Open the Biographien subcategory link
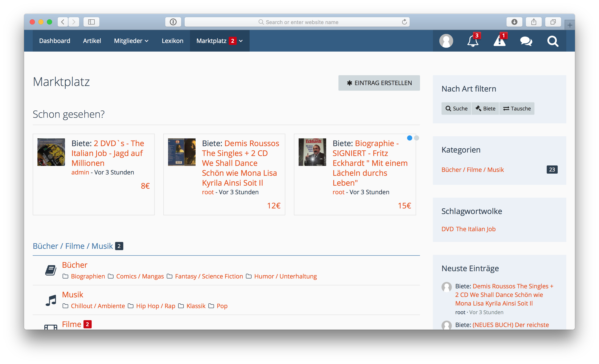The image size is (599, 364). [88, 276]
